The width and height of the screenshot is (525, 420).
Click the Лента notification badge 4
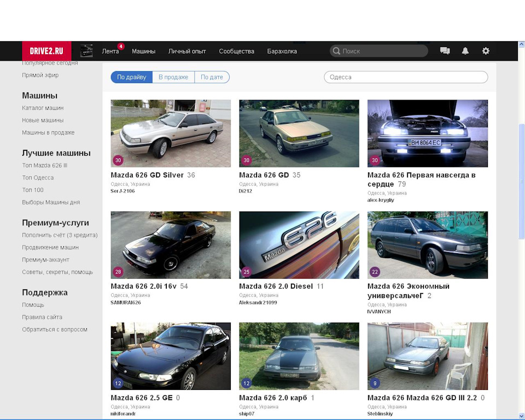(x=121, y=46)
